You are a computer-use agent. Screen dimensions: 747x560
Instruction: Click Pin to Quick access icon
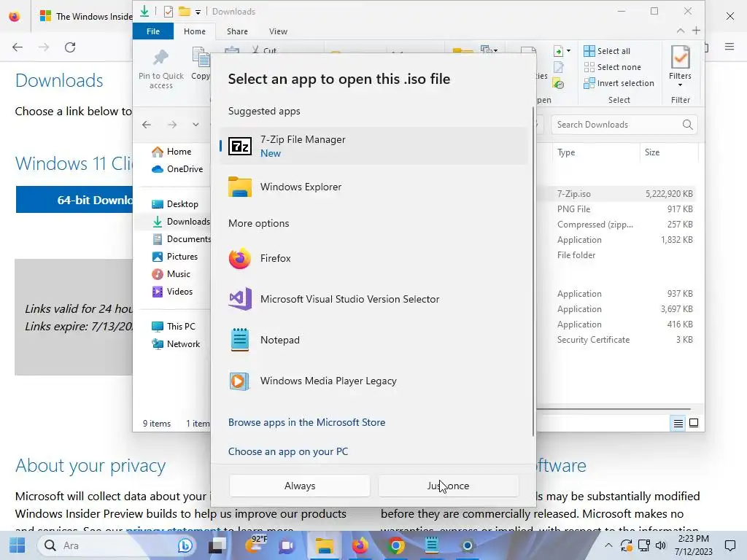160,69
